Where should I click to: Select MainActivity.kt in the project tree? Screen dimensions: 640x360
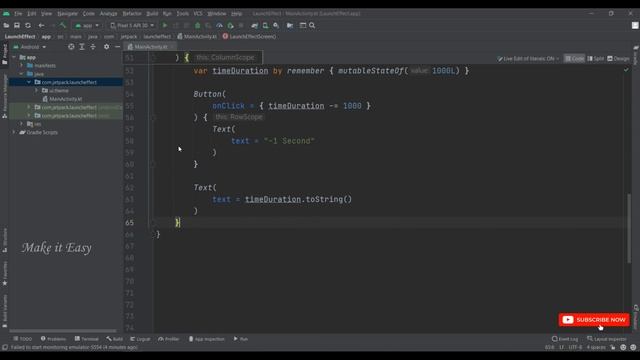pos(65,99)
